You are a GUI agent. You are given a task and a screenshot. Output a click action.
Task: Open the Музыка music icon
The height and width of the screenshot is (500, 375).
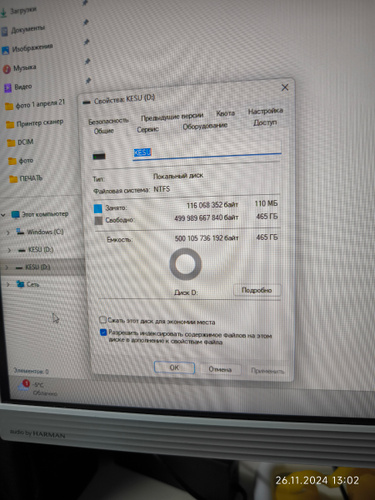point(7,69)
